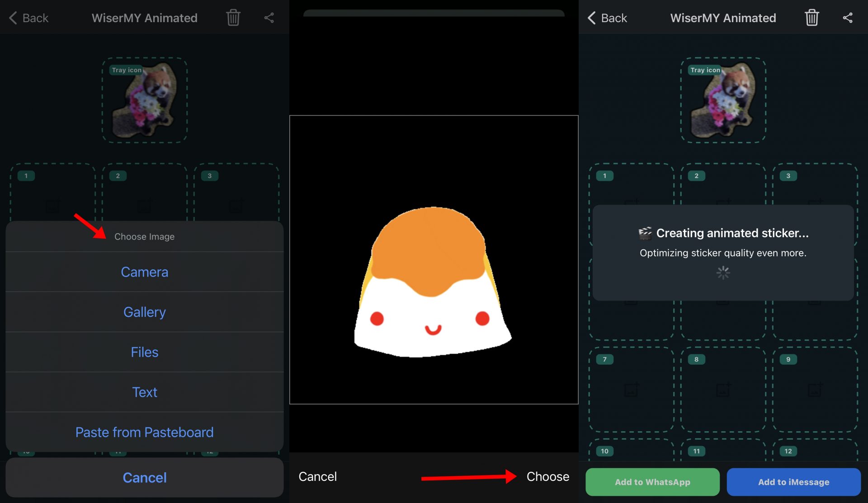Tap the Back chevron in right panel
Viewport: 868px width, 503px height.
pos(592,18)
